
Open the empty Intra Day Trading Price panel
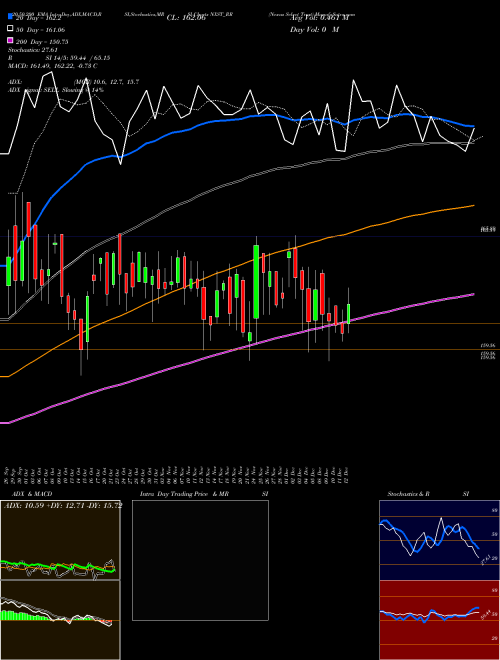point(200,560)
